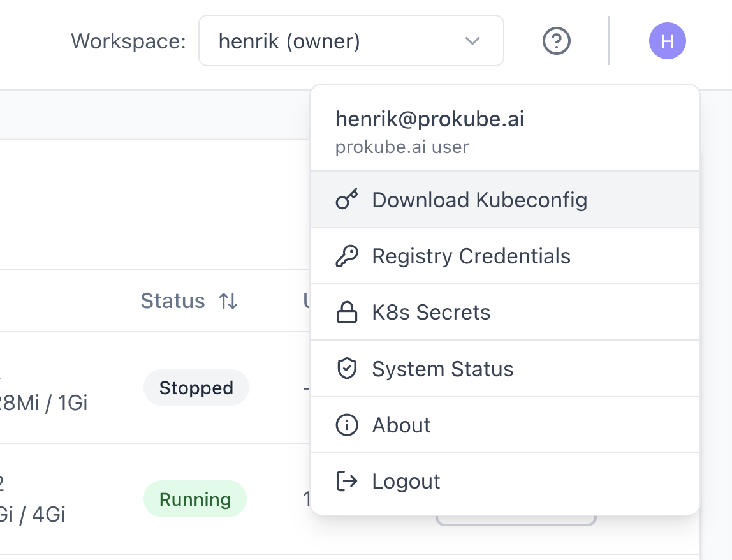Click the 'prokube.ai user' subtitle text
The height and width of the screenshot is (560, 732).
click(402, 147)
